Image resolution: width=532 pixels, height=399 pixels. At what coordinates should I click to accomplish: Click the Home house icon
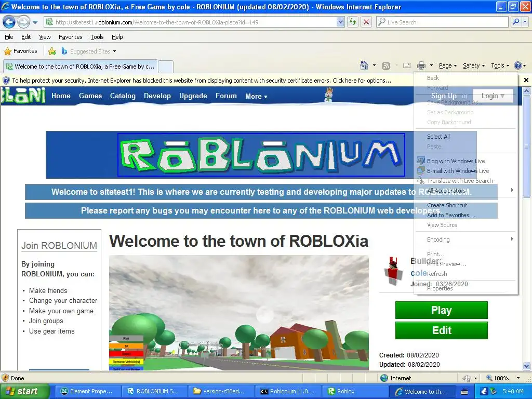[364, 65]
